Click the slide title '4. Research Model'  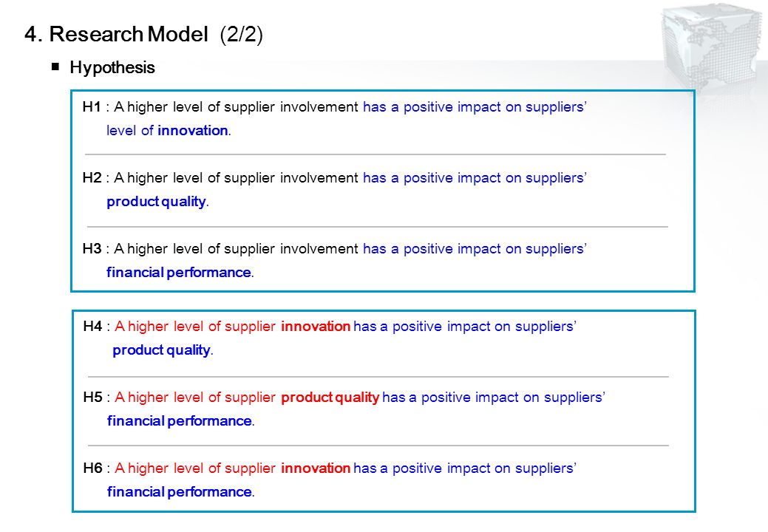point(117,34)
